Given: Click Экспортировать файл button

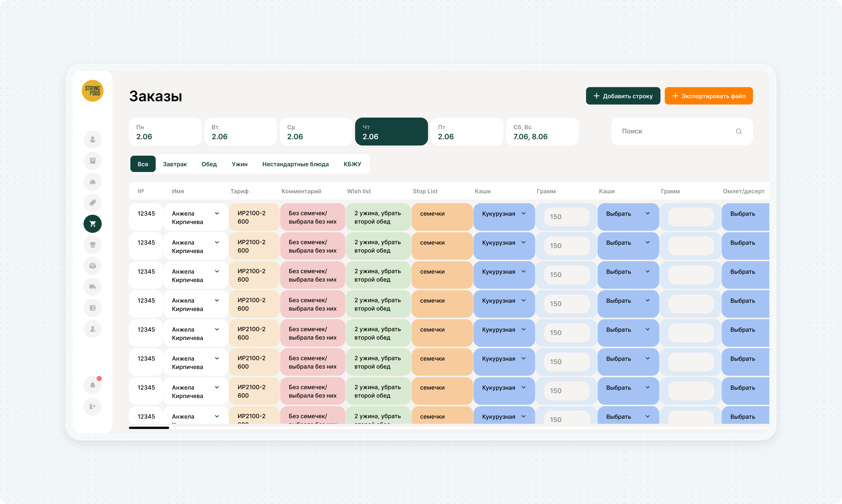Looking at the screenshot, I should coord(708,96).
